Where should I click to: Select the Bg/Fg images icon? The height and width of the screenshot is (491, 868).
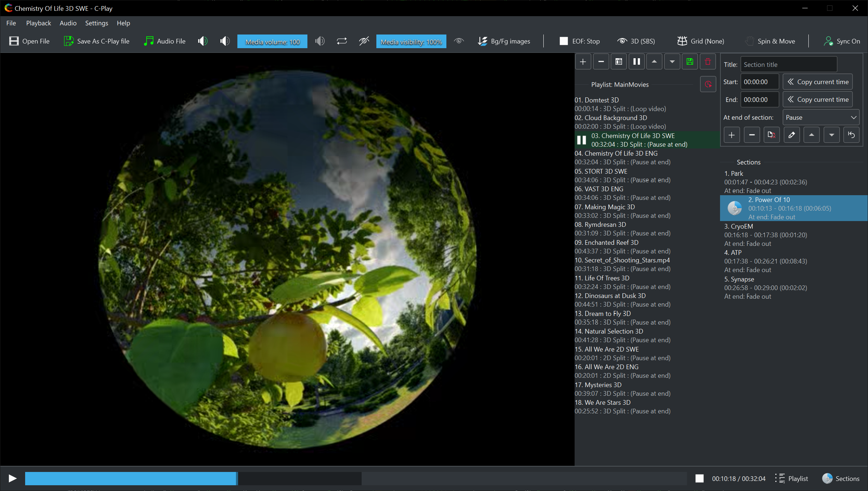pos(482,41)
